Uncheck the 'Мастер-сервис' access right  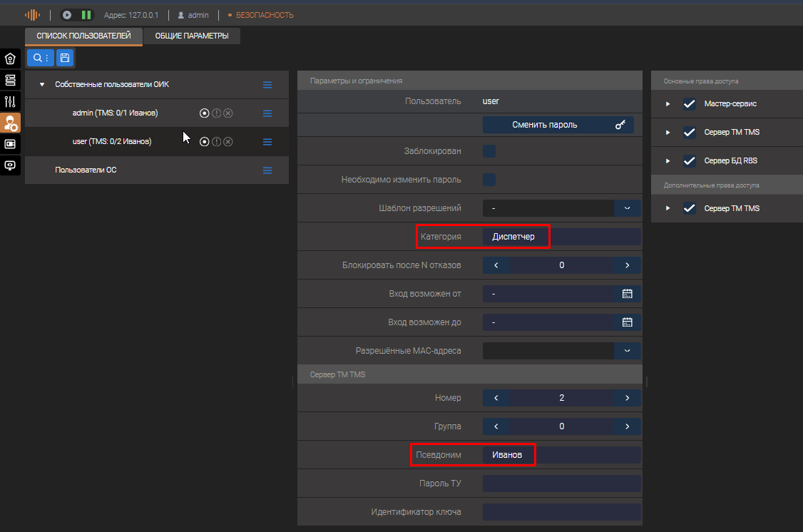click(689, 104)
